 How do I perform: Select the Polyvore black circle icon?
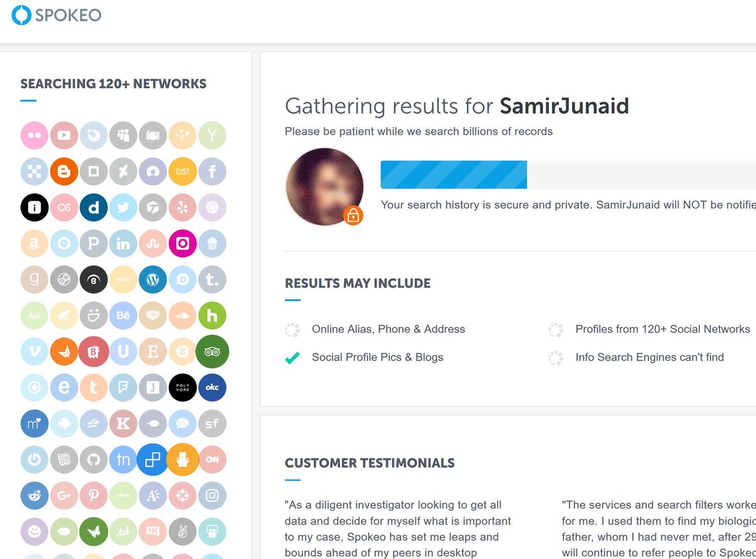pos(183,388)
